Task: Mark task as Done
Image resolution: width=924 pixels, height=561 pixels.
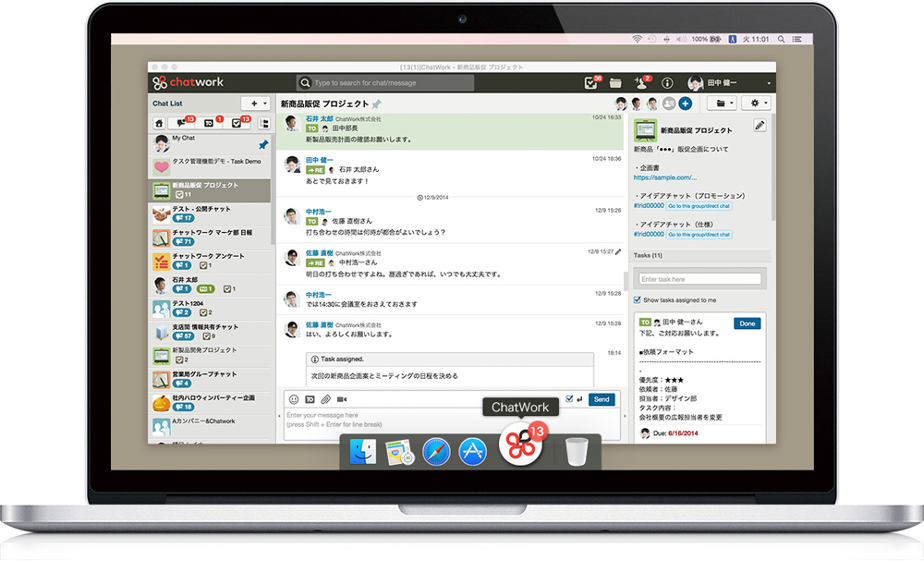Action: (748, 323)
